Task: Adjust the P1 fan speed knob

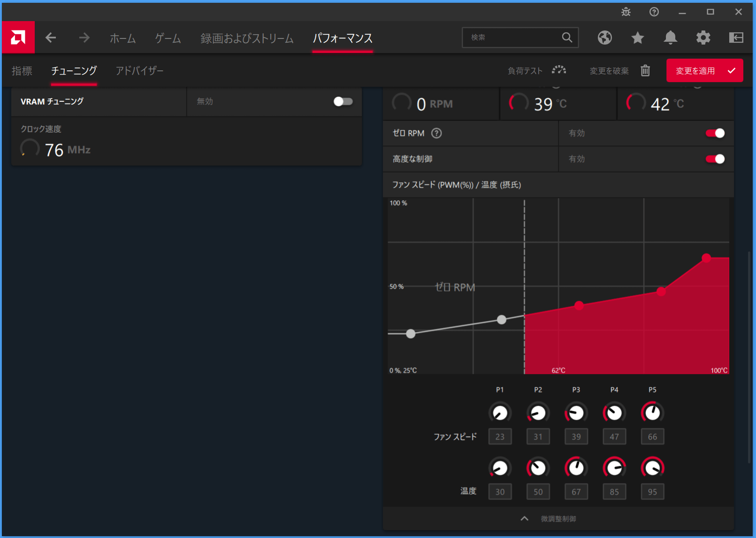Action: point(500,413)
